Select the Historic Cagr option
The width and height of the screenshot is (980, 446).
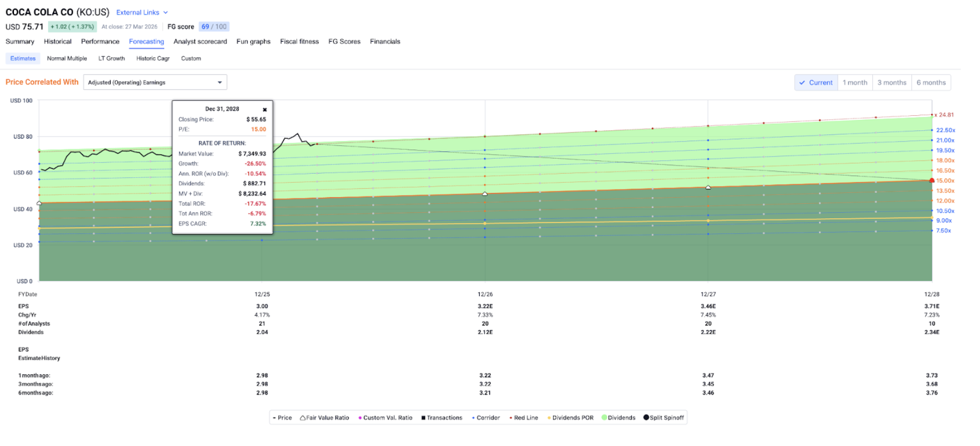pyautogui.click(x=153, y=58)
